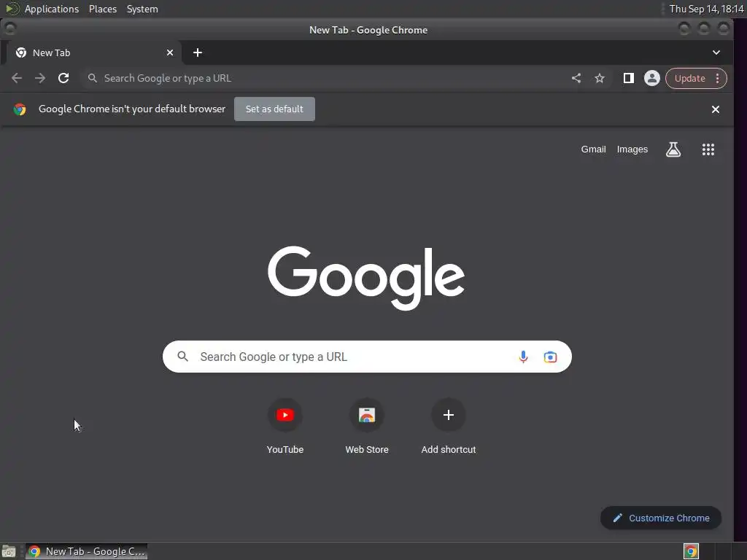
Task: Open the Gmail link
Action: (593, 149)
